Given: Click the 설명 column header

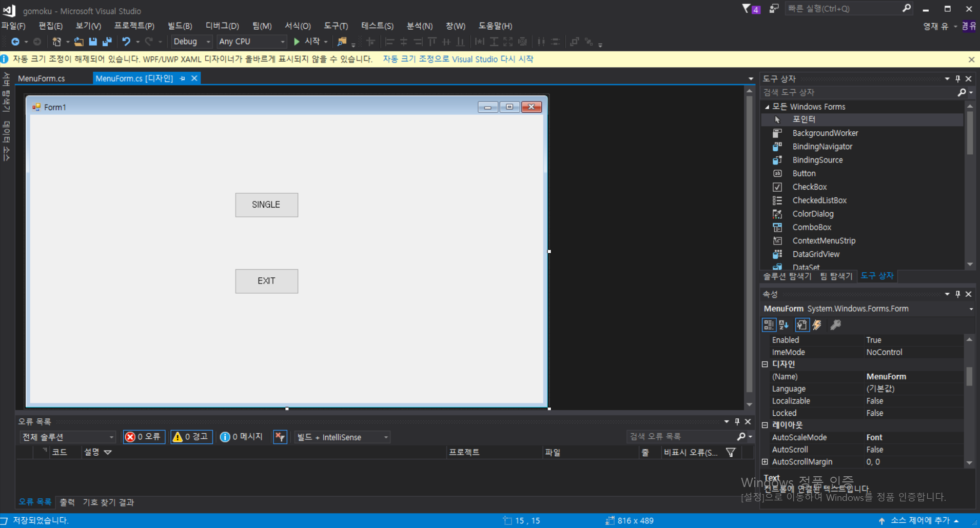Looking at the screenshot, I should coord(92,452).
